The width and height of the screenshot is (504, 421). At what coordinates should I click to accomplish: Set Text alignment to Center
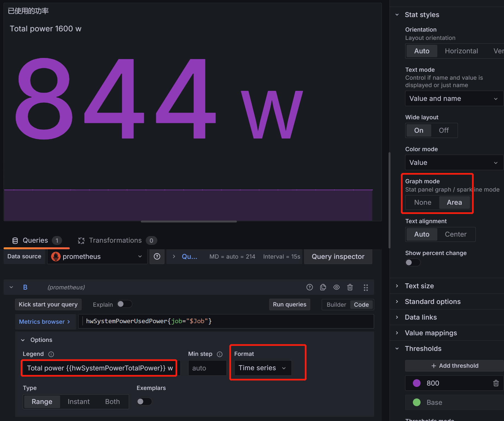[456, 234]
